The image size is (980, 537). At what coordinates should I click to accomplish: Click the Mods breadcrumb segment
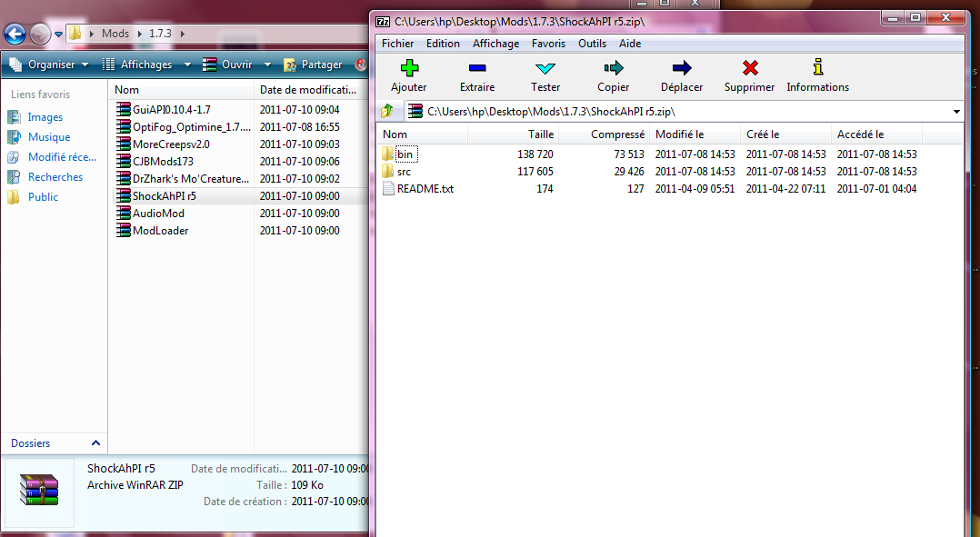point(115,33)
